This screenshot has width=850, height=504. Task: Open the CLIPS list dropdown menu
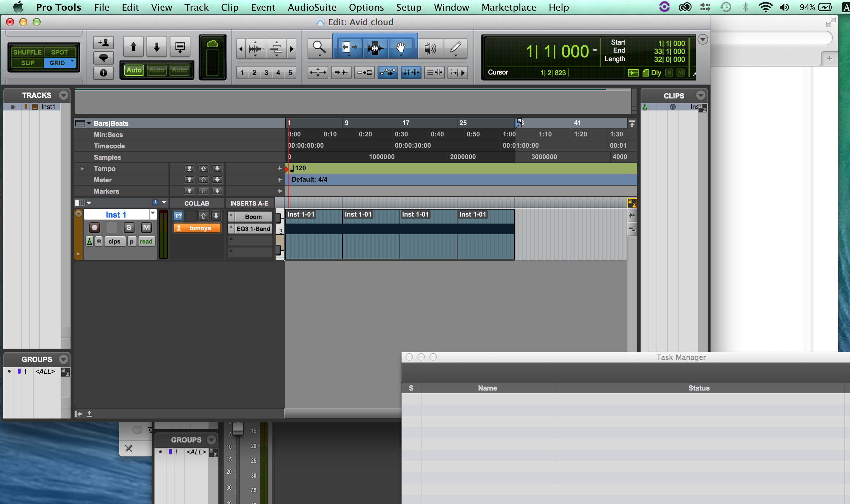701,95
